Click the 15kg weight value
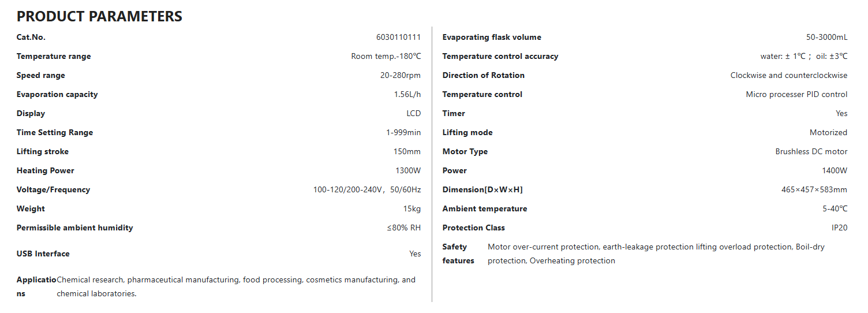Viewport: 868px width, 313px height. point(412,209)
